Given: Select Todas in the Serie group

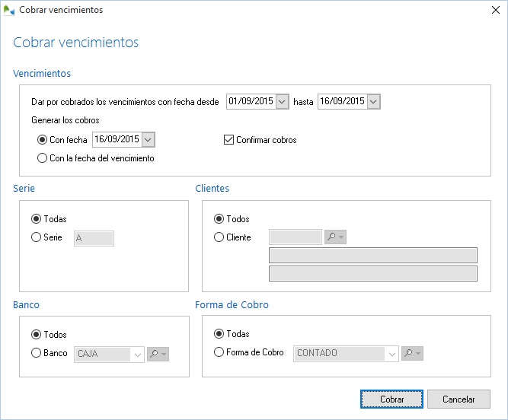Looking at the screenshot, I should click(37, 219).
